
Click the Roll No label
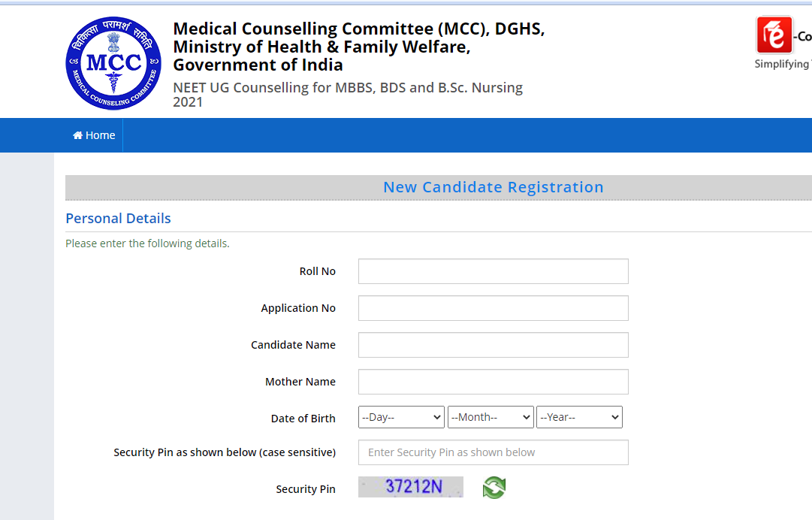coord(318,271)
